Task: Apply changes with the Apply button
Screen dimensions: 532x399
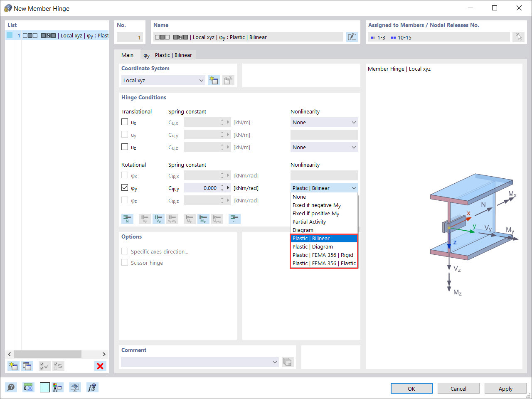Action: tap(505, 388)
